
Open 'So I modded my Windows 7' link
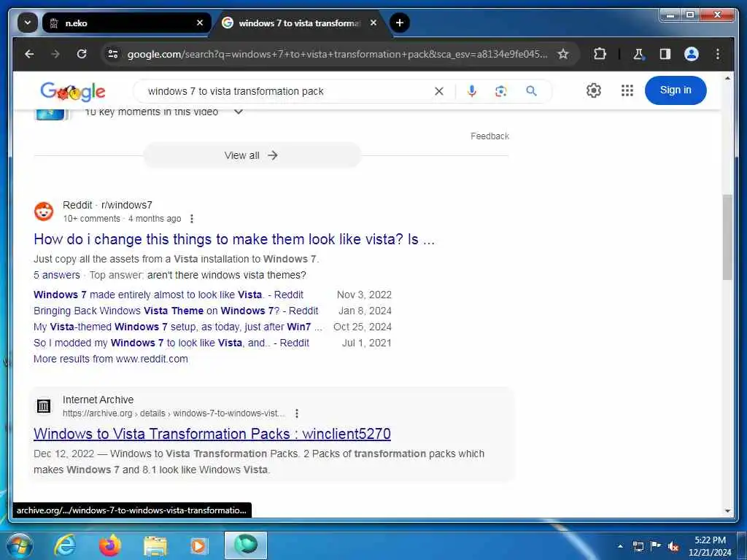coord(171,343)
